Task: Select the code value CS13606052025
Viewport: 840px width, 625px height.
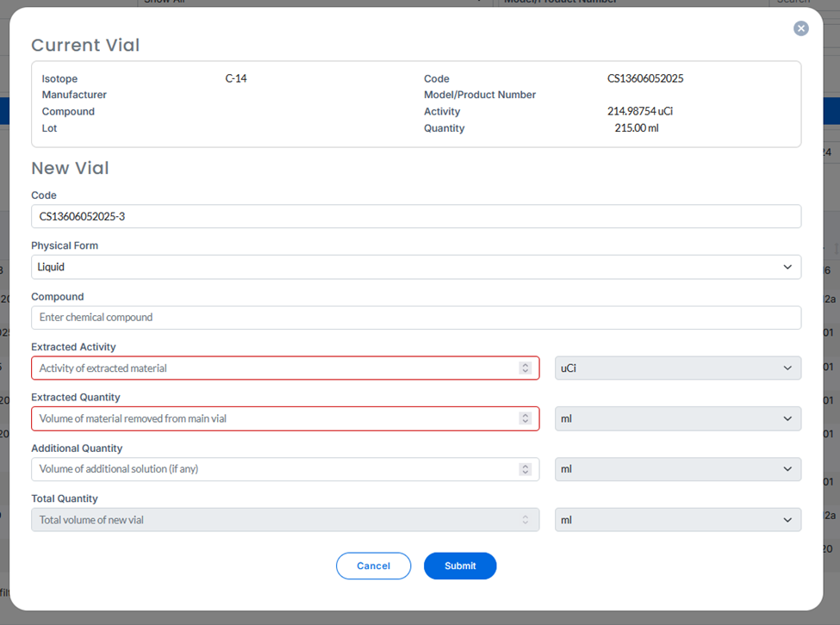Action: coord(645,78)
